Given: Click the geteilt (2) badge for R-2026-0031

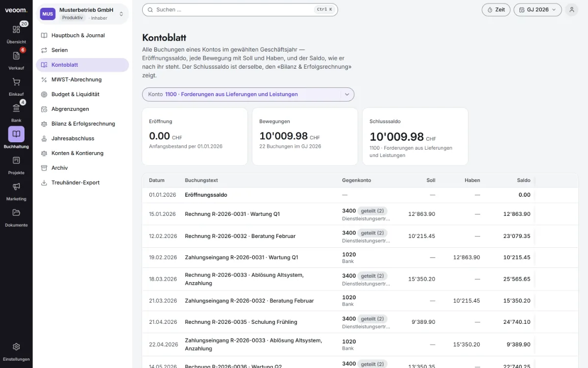Looking at the screenshot, I should [372, 211].
